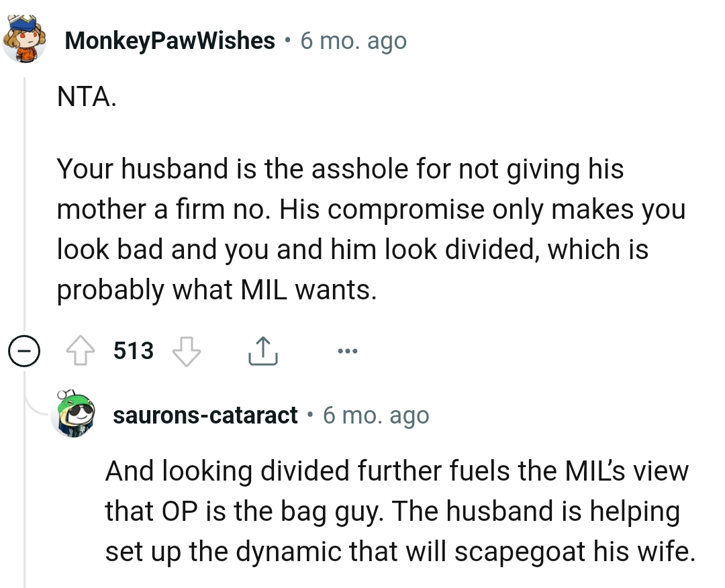Open saurons-cataract's profile link
Screen dimensions: 725x588
[206, 415]
